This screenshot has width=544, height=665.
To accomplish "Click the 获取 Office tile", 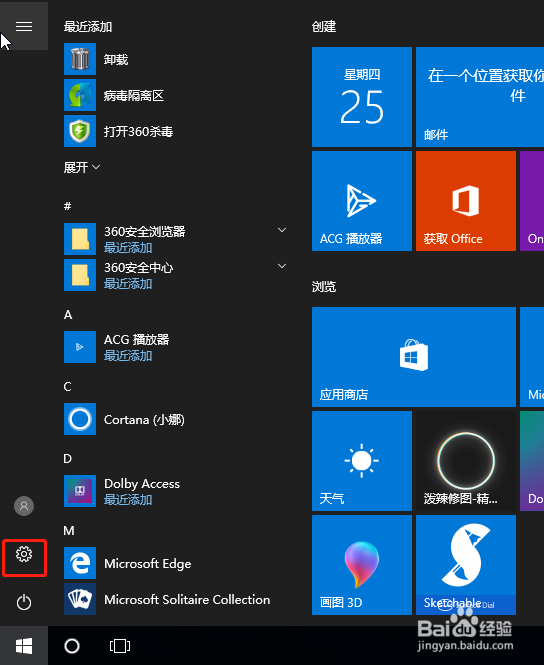I will [466, 201].
